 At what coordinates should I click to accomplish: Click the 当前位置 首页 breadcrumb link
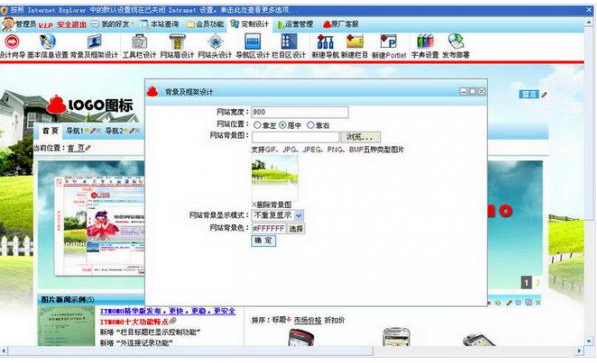coord(76,148)
